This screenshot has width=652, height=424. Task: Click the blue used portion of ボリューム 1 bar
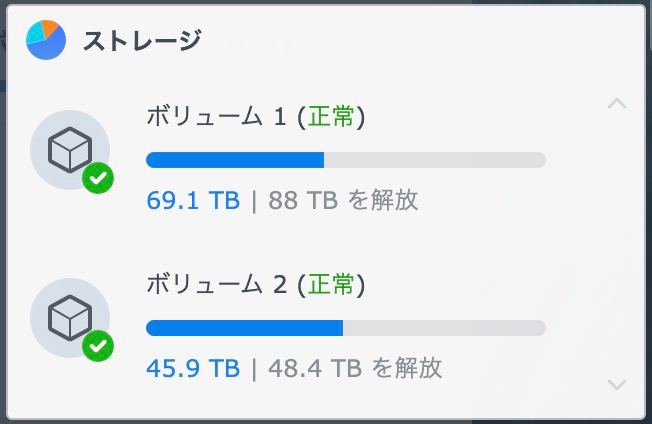click(x=235, y=160)
